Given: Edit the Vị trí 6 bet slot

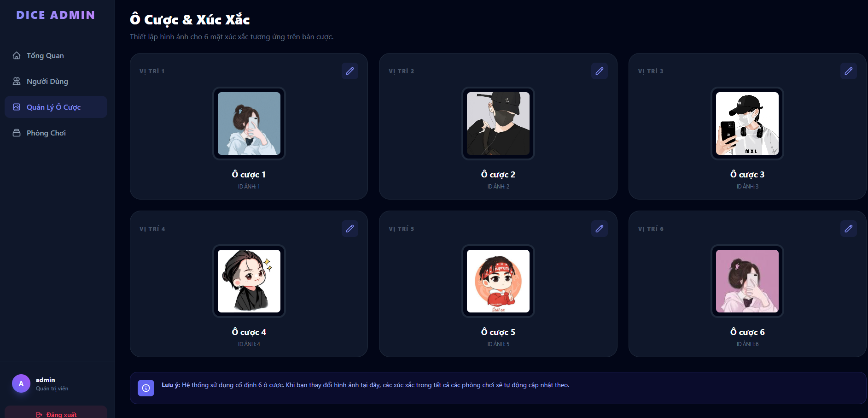Looking at the screenshot, I should tap(848, 229).
